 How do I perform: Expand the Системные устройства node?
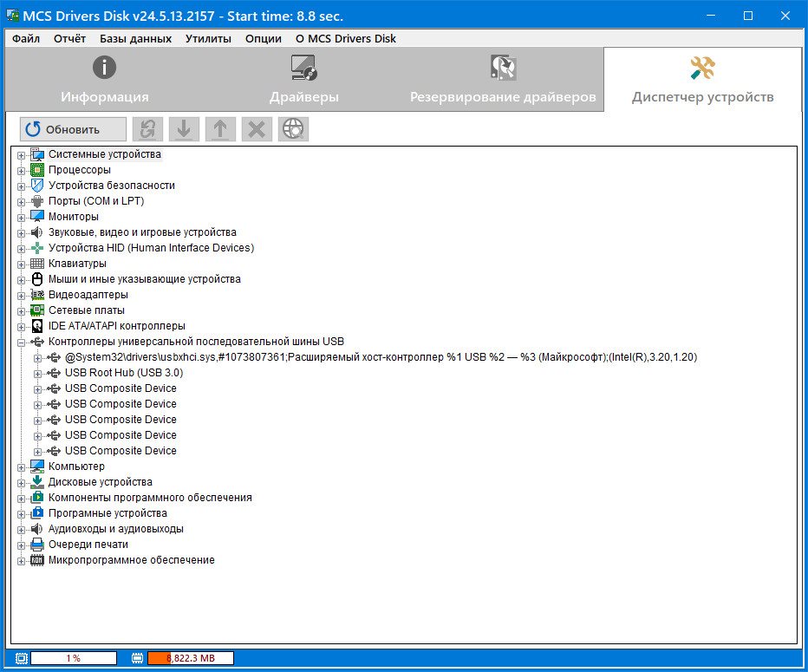[21, 155]
